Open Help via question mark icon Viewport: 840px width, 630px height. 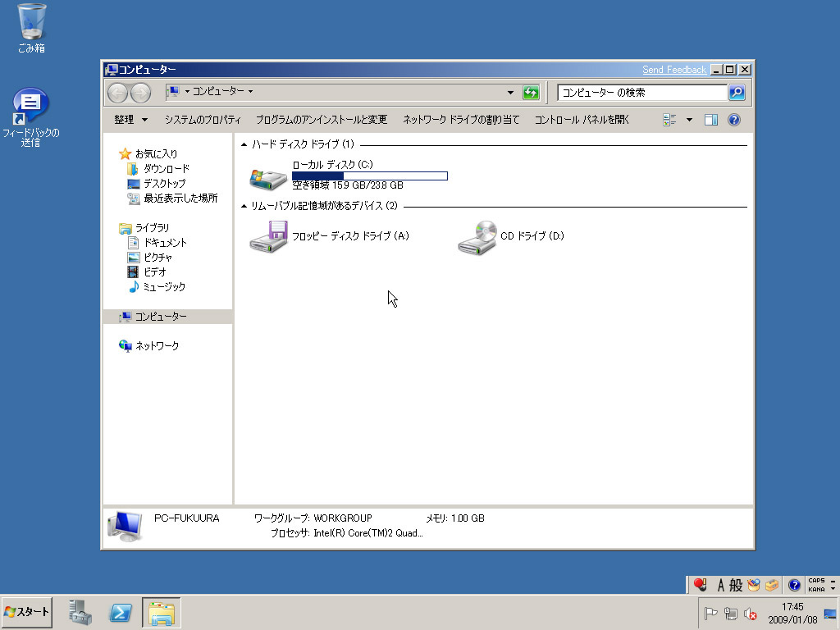click(734, 120)
